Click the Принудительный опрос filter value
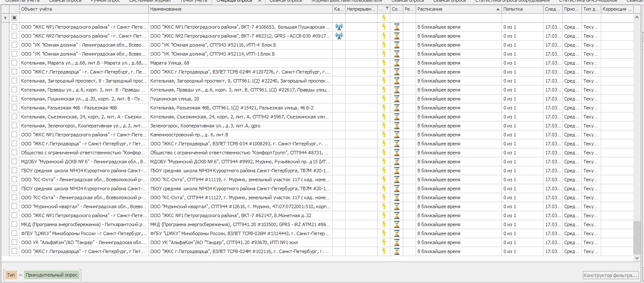The width and height of the screenshot is (644, 283). click(52, 275)
